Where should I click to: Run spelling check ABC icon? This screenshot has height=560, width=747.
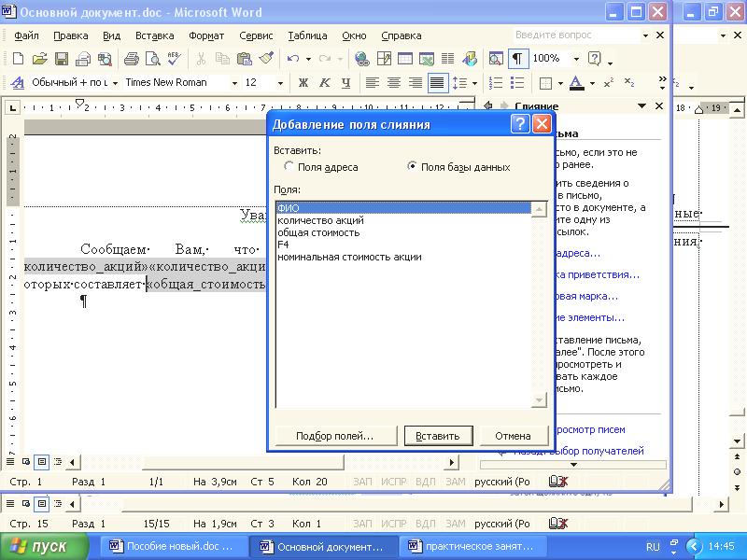(x=174, y=59)
